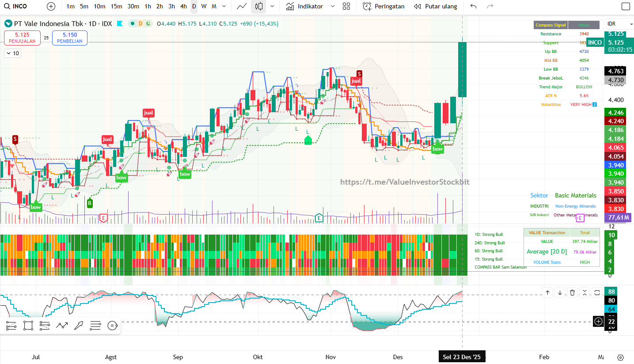This screenshot has height=364, width=634.
Task: Click the PT Vale Indonesia Tbk title
Action: click(49, 23)
